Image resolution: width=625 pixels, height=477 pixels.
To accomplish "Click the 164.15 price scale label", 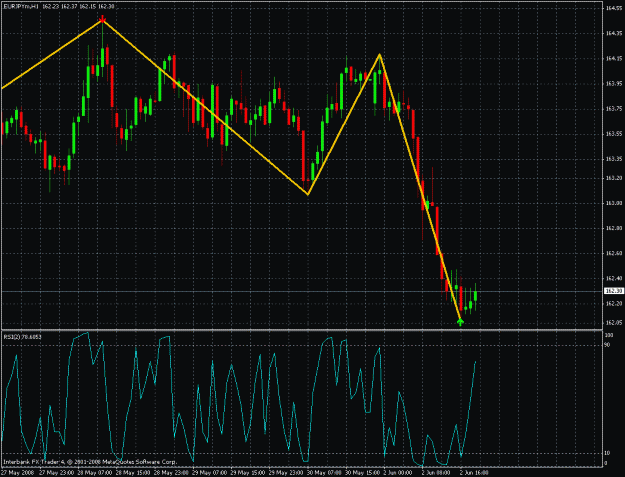I will coord(614,59).
